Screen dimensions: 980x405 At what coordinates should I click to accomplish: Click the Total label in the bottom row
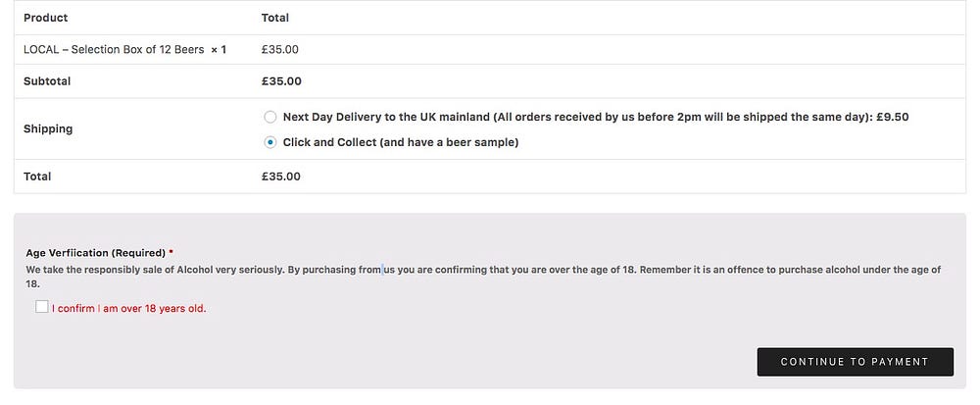(37, 177)
